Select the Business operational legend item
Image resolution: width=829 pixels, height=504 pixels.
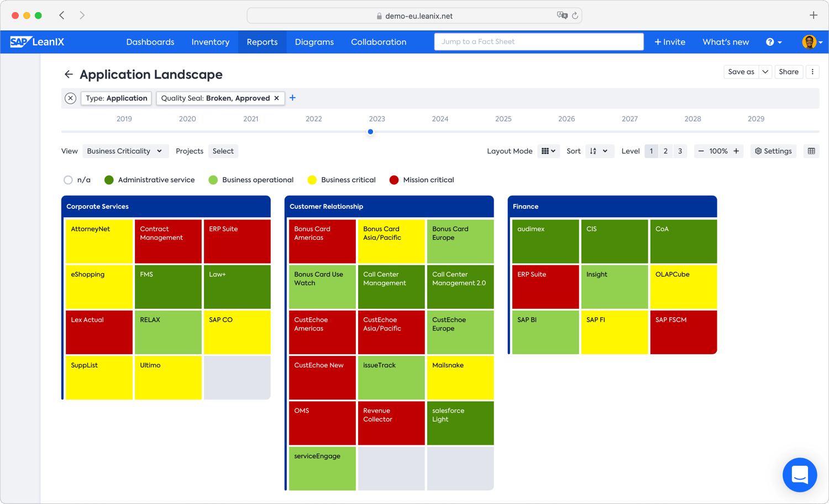pyautogui.click(x=251, y=180)
